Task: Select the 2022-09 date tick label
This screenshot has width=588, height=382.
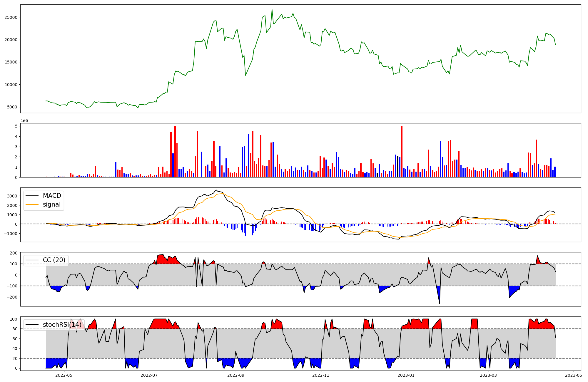Action: click(x=236, y=375)
